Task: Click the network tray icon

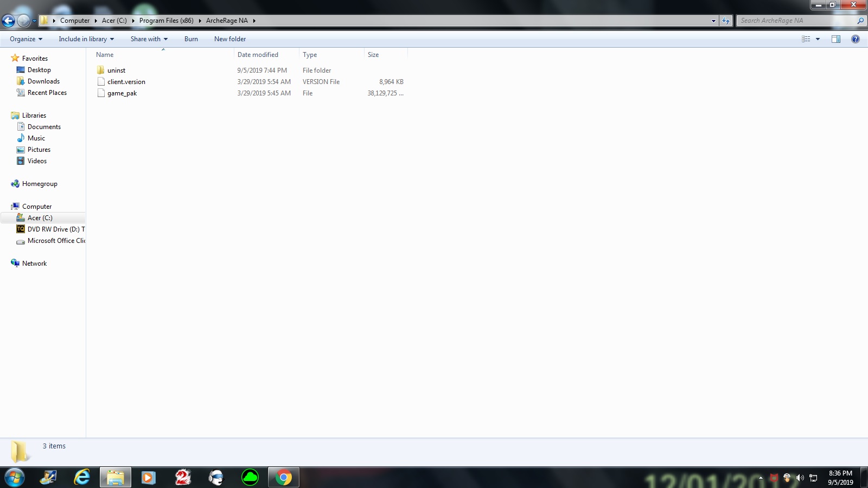Action: tap(813, 478)
